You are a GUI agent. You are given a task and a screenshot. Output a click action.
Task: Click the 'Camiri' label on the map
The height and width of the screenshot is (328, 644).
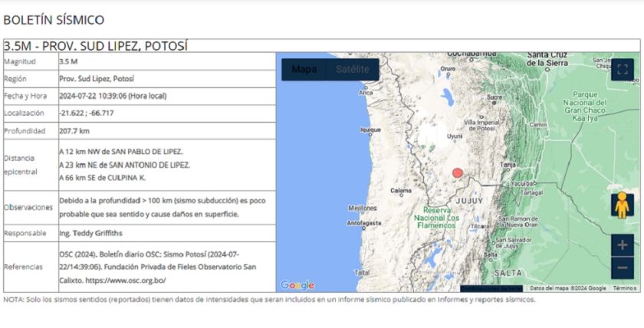click(538, 125)
